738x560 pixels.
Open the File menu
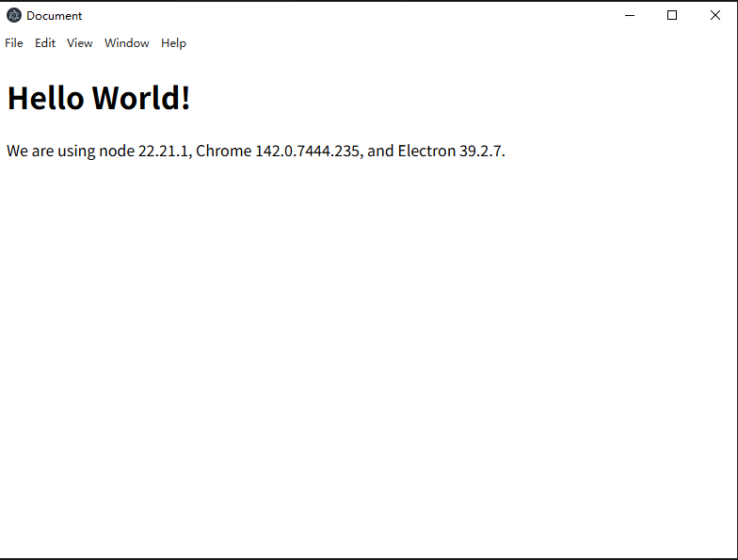[x=14, y=43]
